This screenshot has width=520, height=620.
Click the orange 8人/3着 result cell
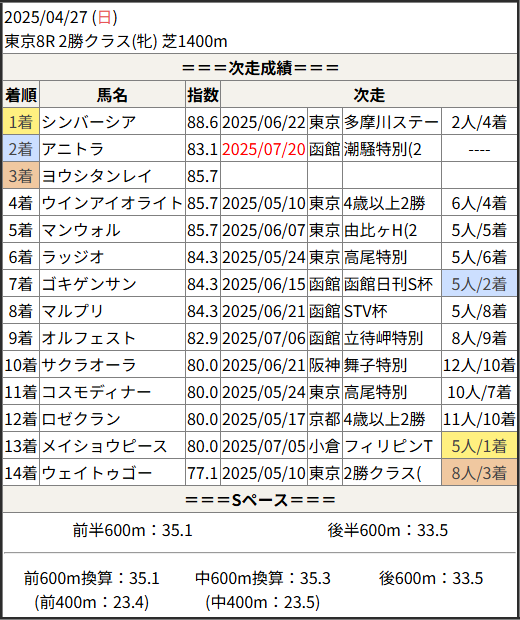click(x=479, y=473)
